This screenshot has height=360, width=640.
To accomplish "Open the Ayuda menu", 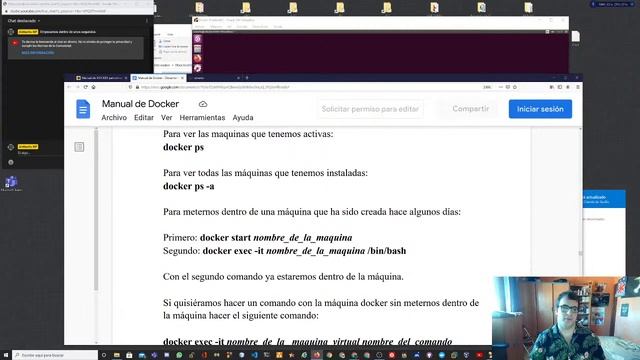I will click(x=243, y=118).
